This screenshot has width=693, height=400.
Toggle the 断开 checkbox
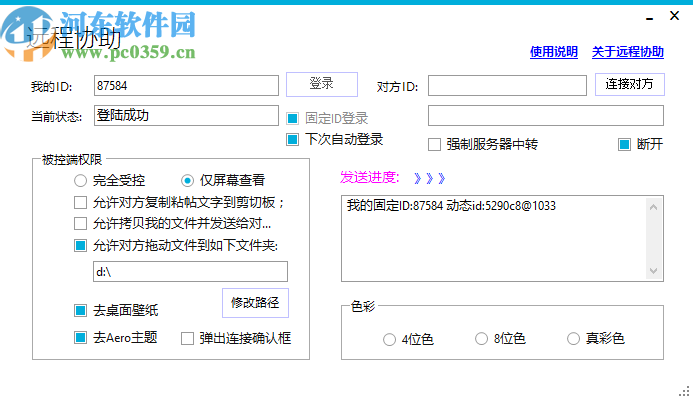pyautogui.click(x=624, y=145)
